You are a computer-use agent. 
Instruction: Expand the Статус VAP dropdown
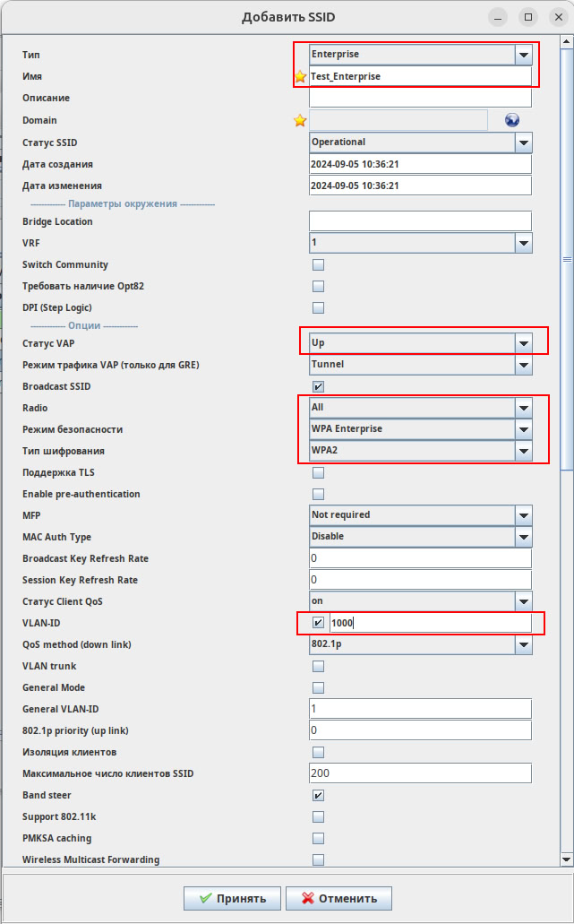[523, 342]
